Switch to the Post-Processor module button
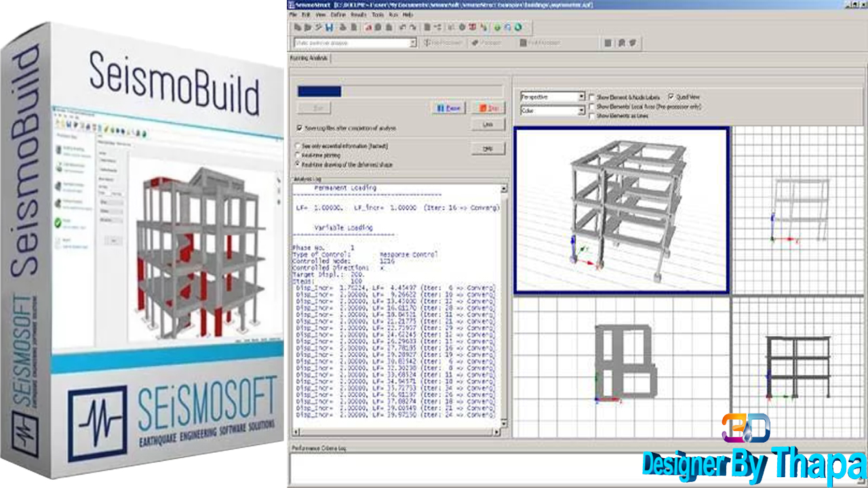Image resolution: width=868 pixels, height=488 pixels. click(x=539, y=43)
